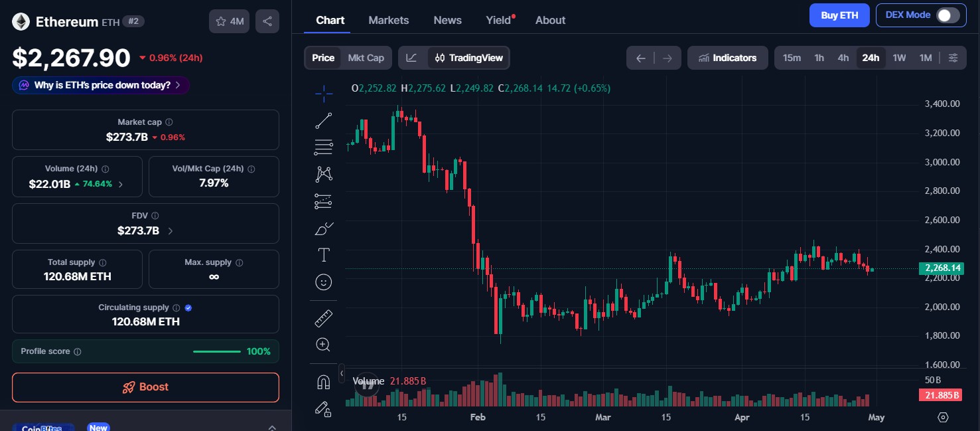This screenshot has width=980, height=431.
Task: Collapse the CoinBites panel chevron
Action: [272, 428]
